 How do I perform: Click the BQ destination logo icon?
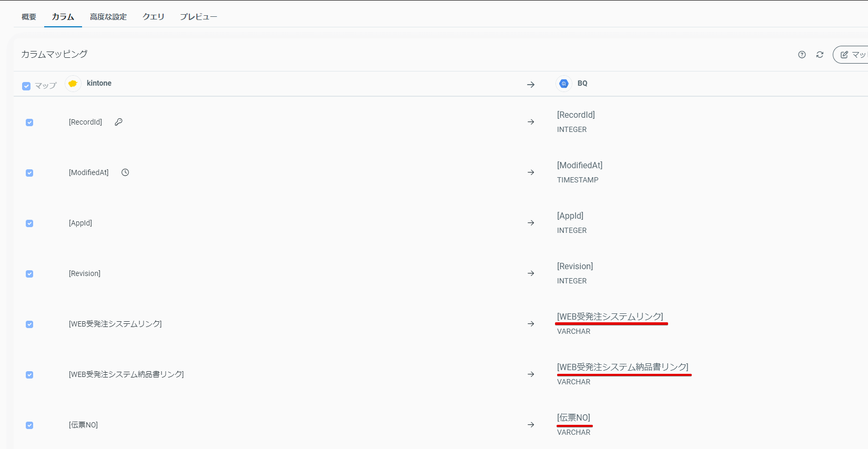pos(564,84)
